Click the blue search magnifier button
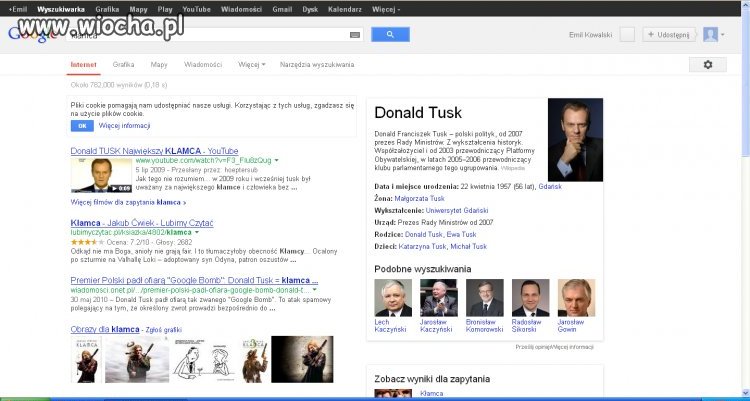Screen dimensions: 750x401 (390, 34)
